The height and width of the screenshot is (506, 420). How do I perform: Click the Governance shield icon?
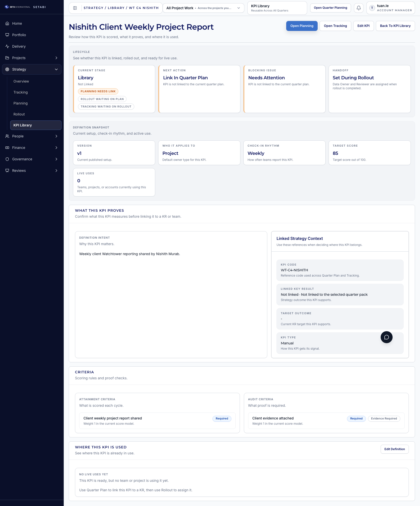coord(7,159)
